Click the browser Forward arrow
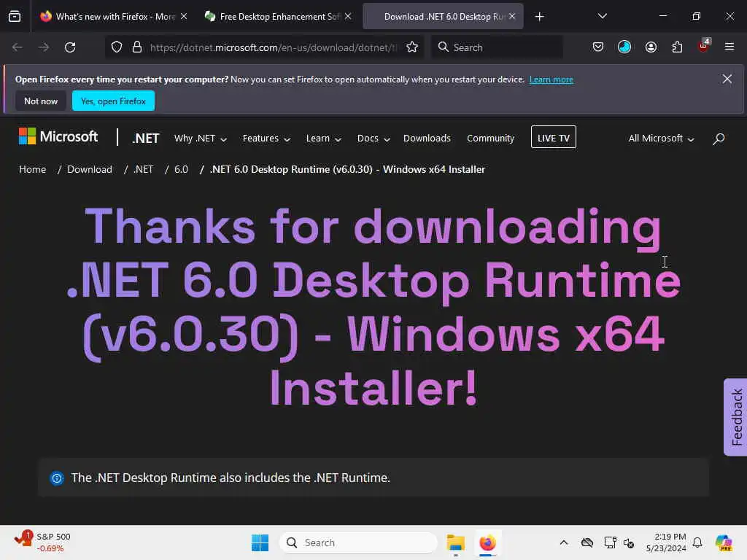Screen dimensions: 747x560 [43, 47]
